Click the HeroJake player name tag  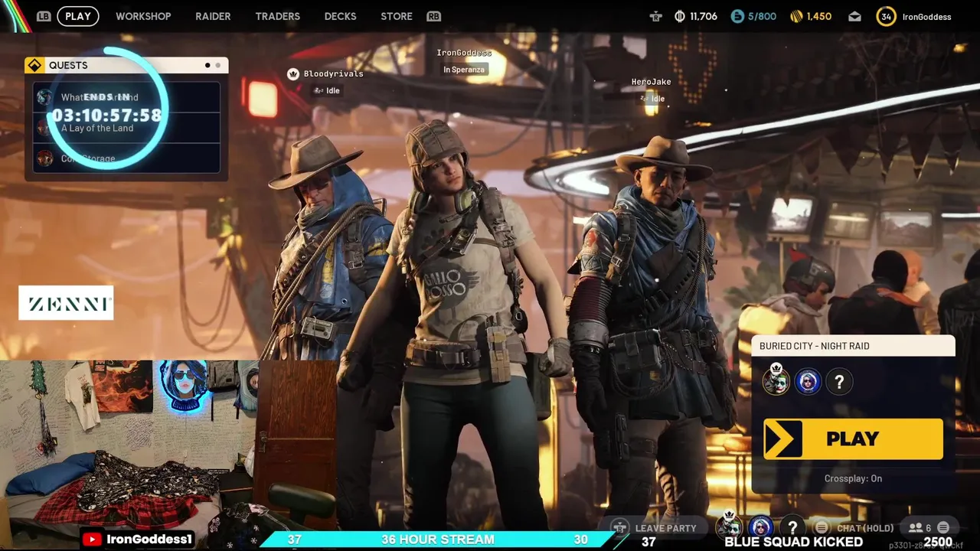(x=651, y=82)
